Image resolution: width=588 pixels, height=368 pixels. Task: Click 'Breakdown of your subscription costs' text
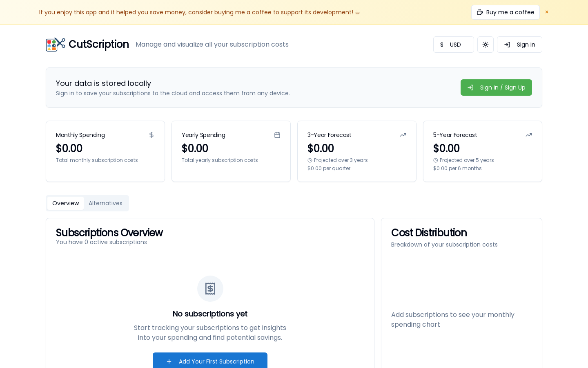444,245
